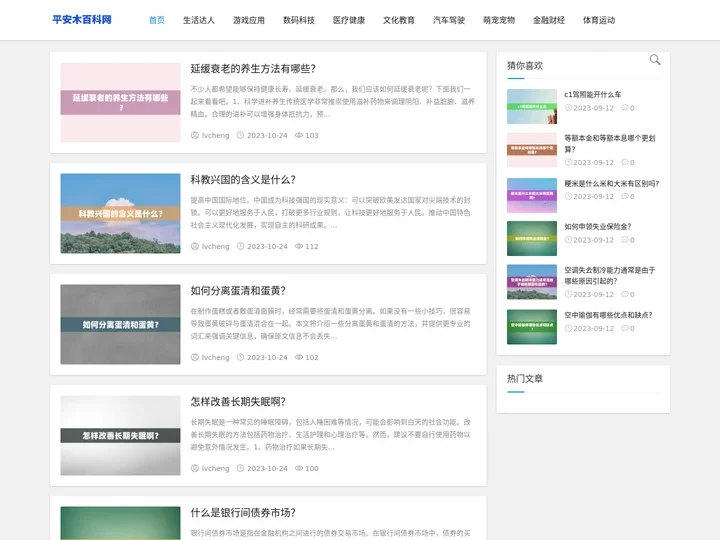Click sidebar thumbnail for 空中瑜伽

point(532,327)
